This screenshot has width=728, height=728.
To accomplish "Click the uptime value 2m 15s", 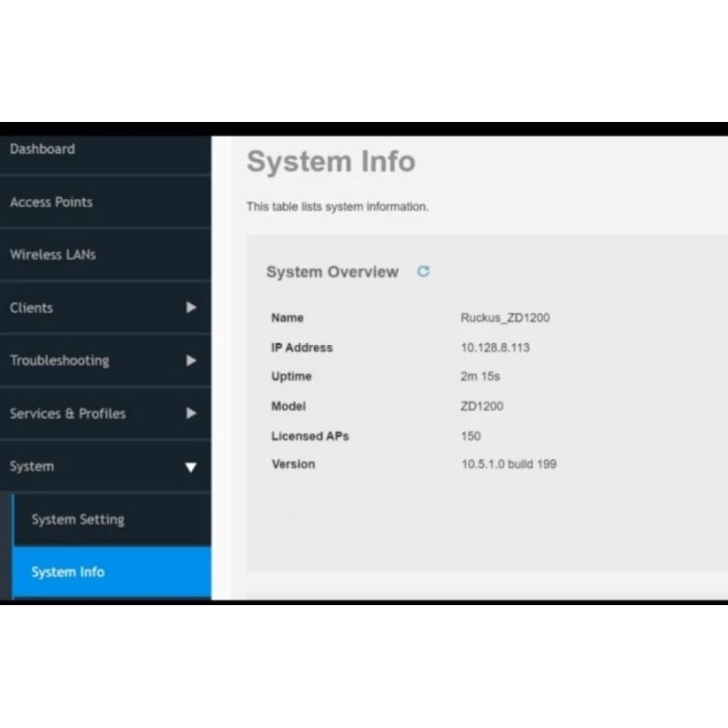I will pos(480,376).
